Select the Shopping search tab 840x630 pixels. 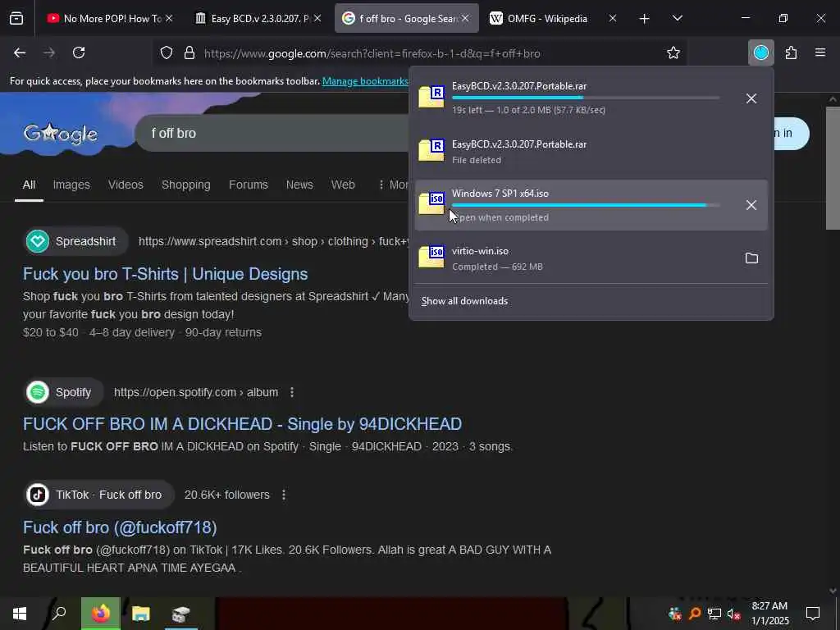pos(186,185)
